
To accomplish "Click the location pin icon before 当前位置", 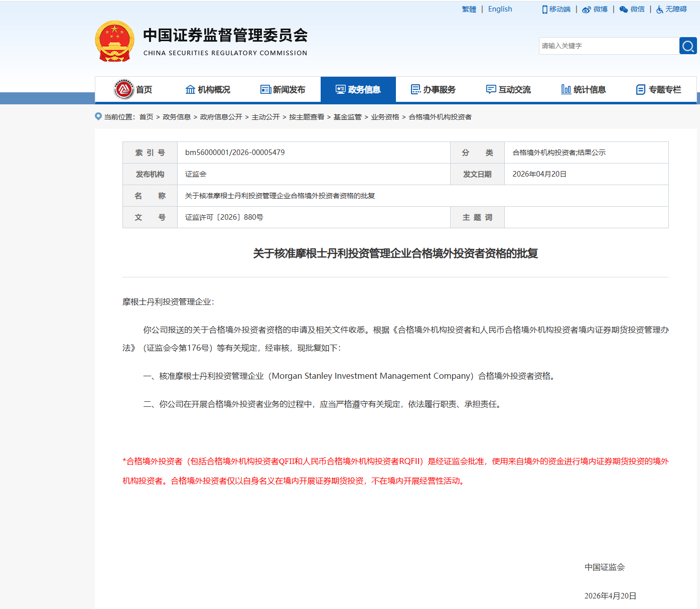I will (98, 116).
